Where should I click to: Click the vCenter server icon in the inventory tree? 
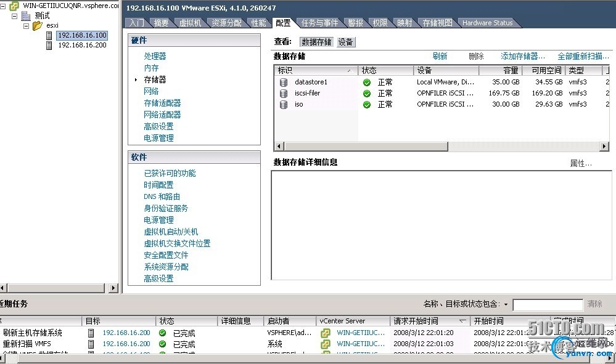(14, 6)
